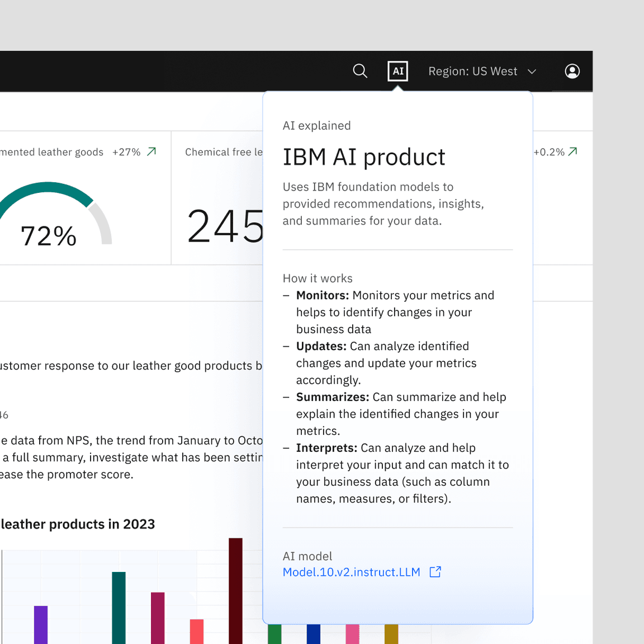Click the bold 'Monitors:' term
The image size is (644, 644).
point(323,295)
